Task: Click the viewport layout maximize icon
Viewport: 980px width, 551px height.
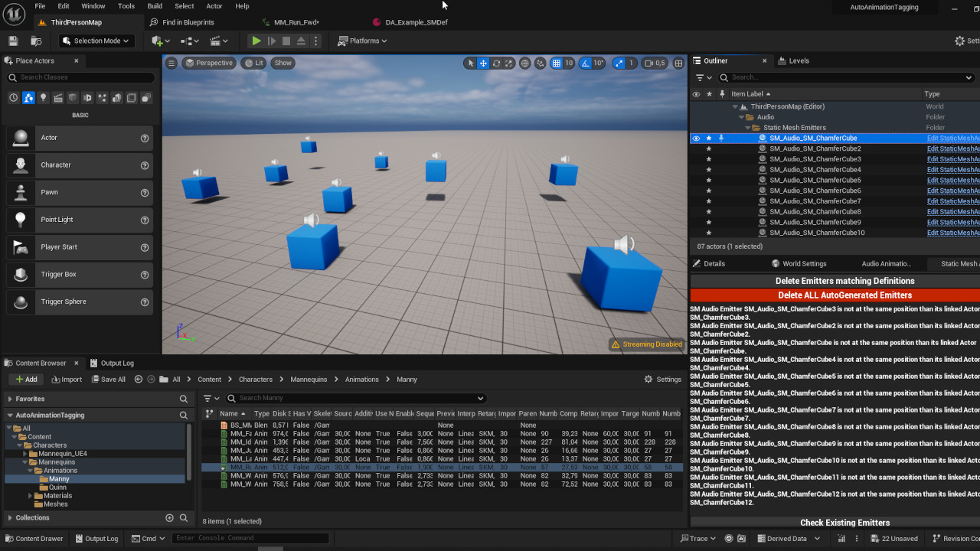Action: tap(678, 64)
